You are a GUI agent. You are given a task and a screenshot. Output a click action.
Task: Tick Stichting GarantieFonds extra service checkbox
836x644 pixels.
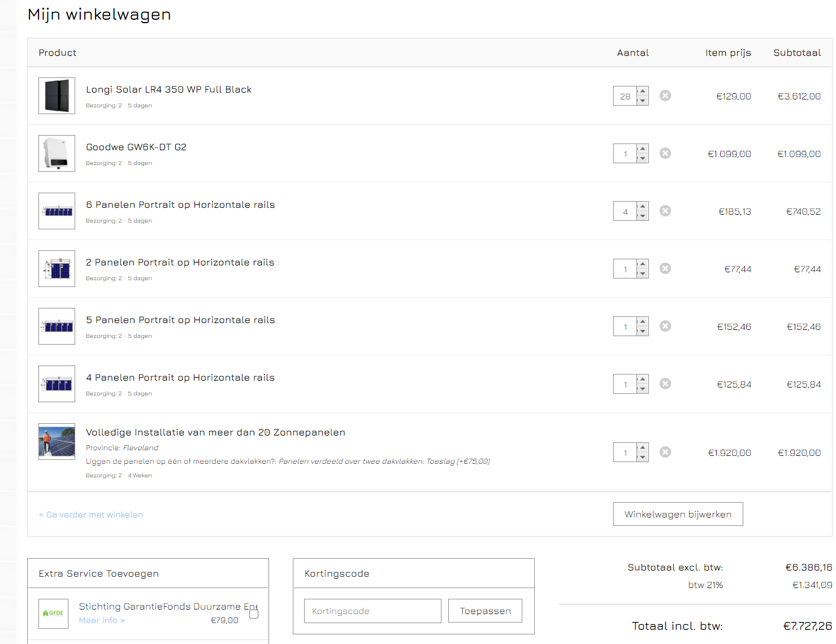254,614
